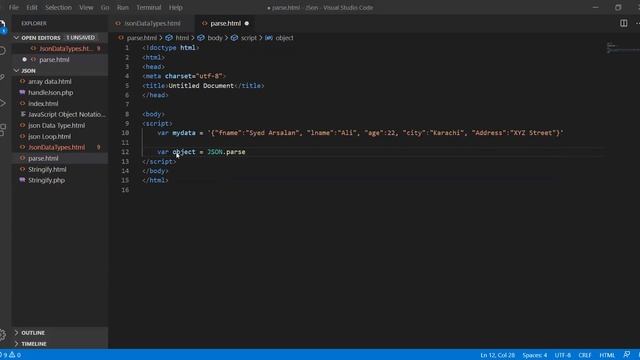Screen dimensions: 640x360
Task: Open the Selection menu
Action: click(x=58, y=7)
